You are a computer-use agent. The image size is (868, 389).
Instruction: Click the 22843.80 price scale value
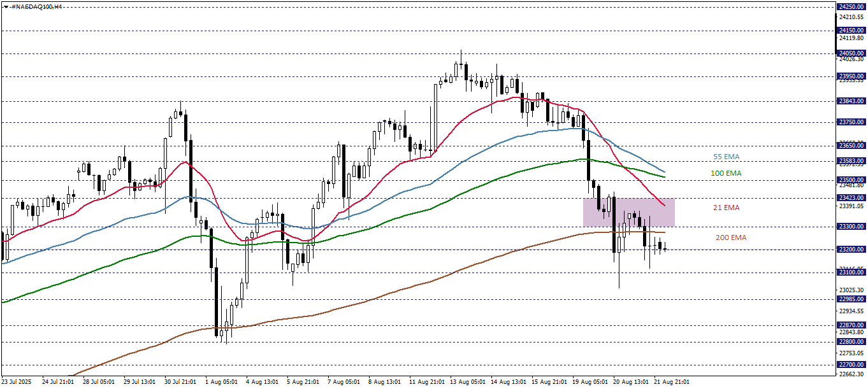[x=852, y=332]
